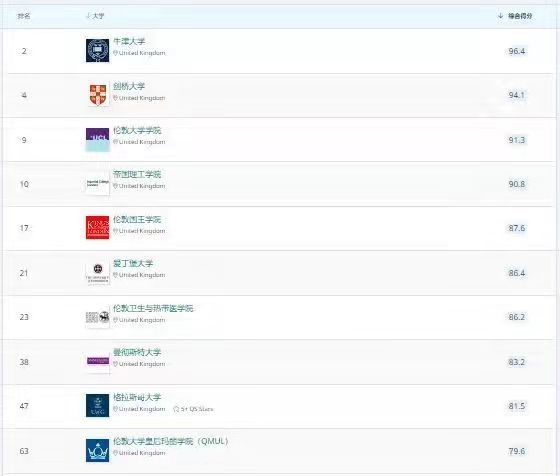Screen dimensions: 560x476
Task: Open the 牛津大学 link
Action: pos(129,41)
